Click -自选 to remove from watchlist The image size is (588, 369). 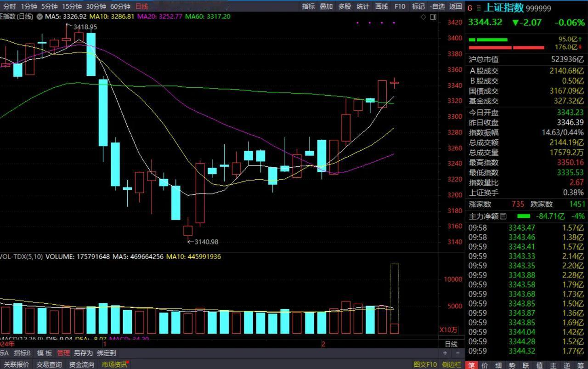(437, 6)
